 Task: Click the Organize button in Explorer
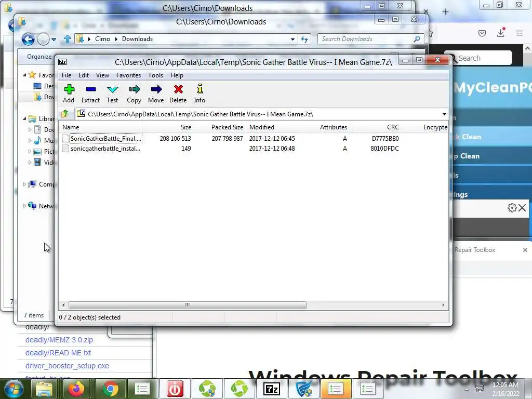point(38,57)
